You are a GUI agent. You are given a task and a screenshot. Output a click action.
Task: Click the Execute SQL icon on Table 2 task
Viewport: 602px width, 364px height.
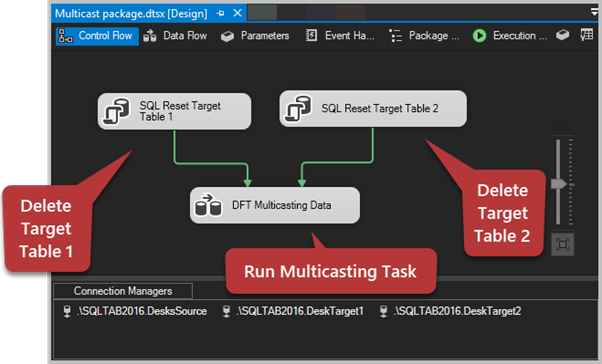tap(298, 109)
